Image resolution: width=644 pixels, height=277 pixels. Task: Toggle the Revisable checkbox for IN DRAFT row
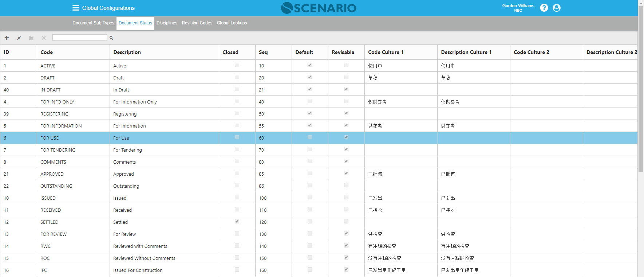(346, 89)
